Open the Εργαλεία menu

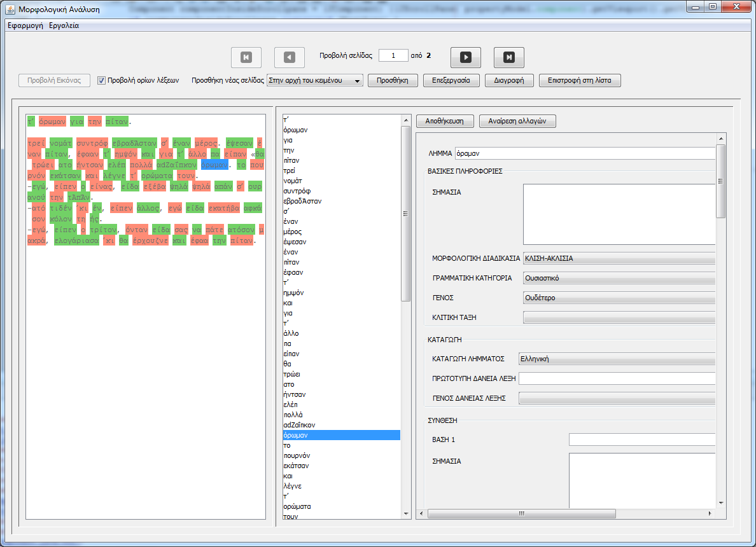pos(64,25)
